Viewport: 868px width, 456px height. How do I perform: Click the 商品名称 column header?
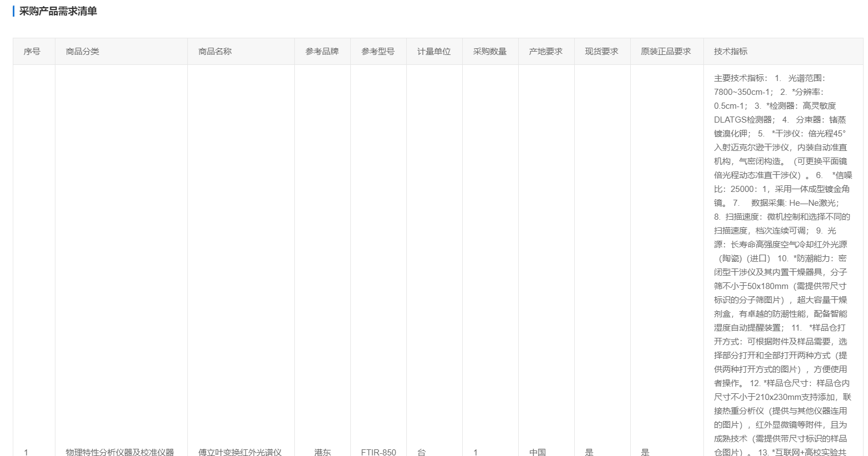coord(215,51)
